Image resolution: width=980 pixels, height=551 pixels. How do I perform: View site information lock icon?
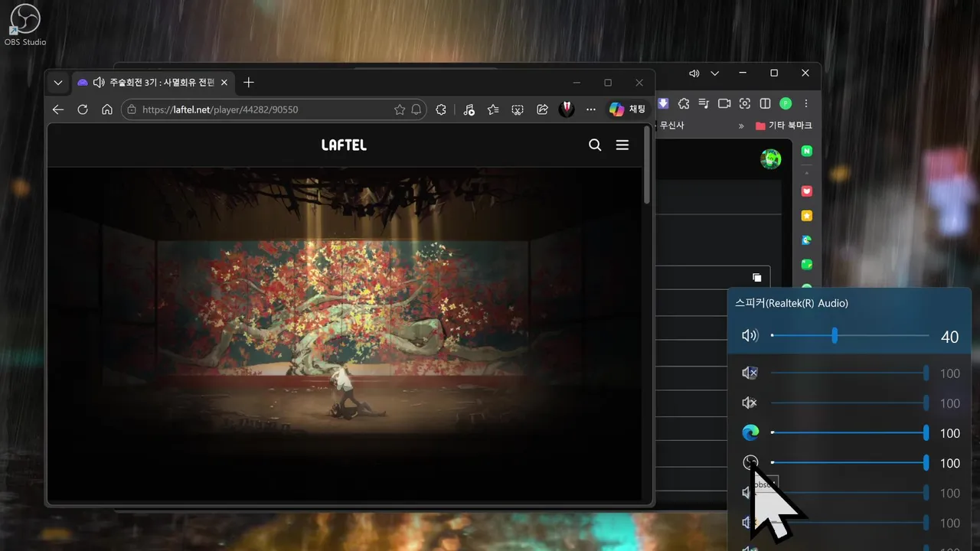(x=132, y=109)
